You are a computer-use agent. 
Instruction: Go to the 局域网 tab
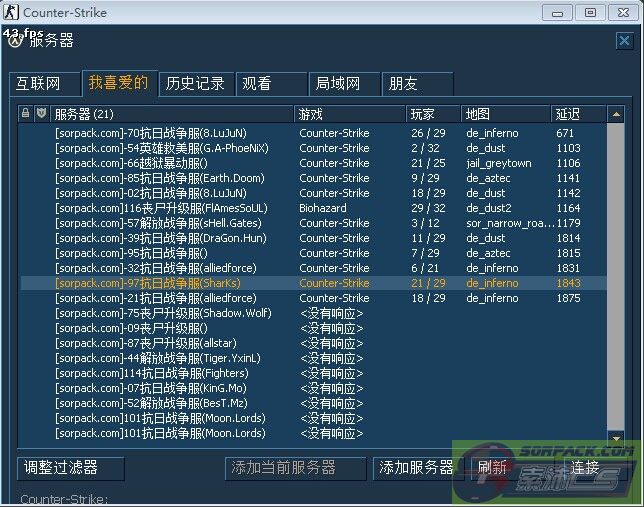(338, 84)
